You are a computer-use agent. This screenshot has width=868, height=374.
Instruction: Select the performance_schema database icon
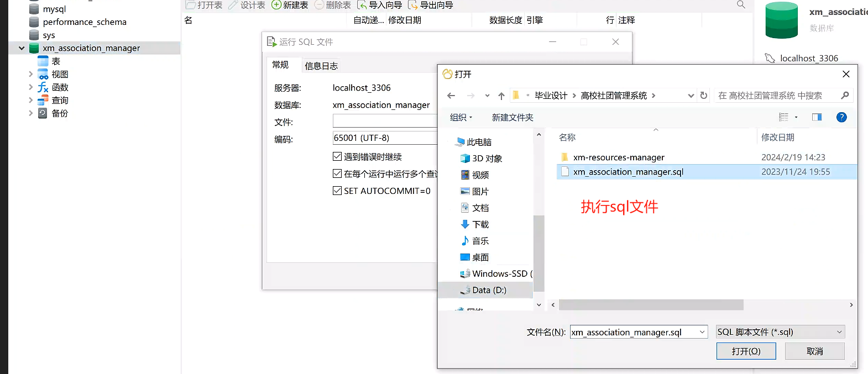point(34,22)
